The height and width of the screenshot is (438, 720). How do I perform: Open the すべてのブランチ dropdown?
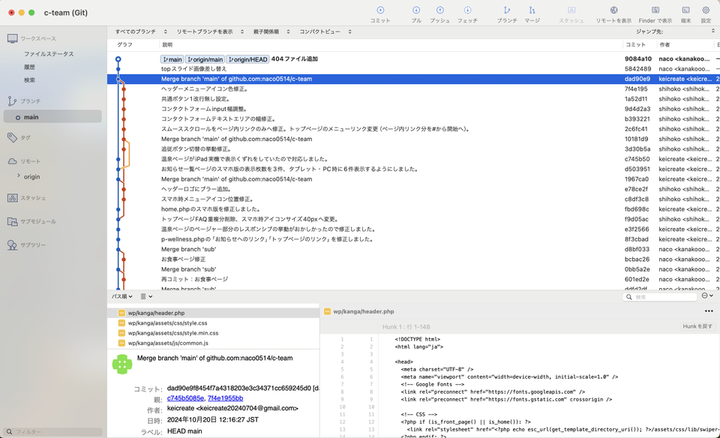(x=138, y=32)
